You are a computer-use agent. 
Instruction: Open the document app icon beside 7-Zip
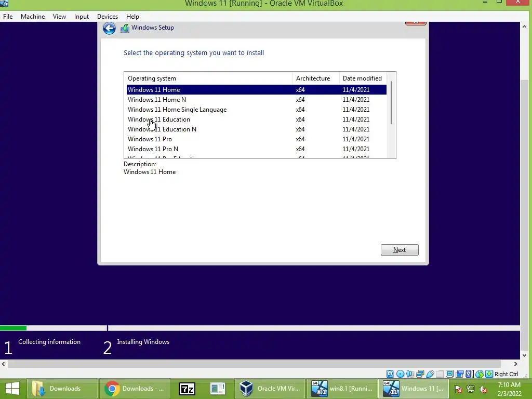(x=218, y=389)
